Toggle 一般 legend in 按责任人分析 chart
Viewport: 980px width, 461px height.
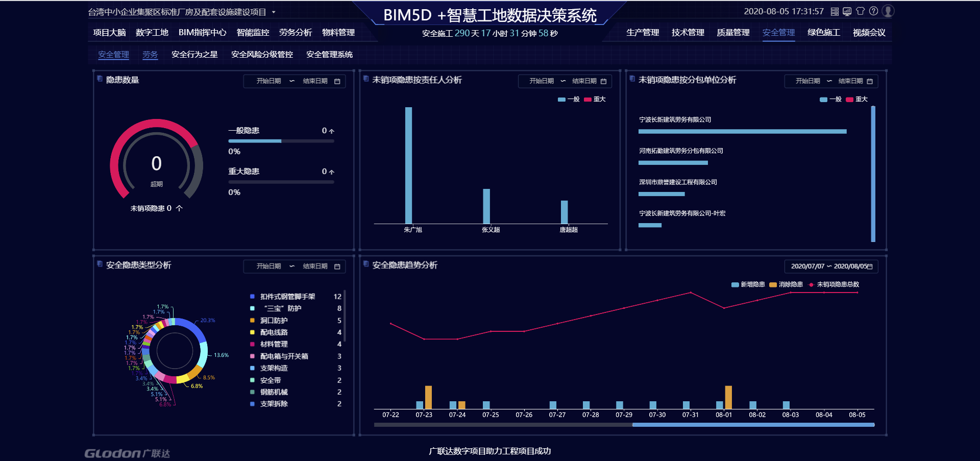pyautogui.click(x=569, y=100)
